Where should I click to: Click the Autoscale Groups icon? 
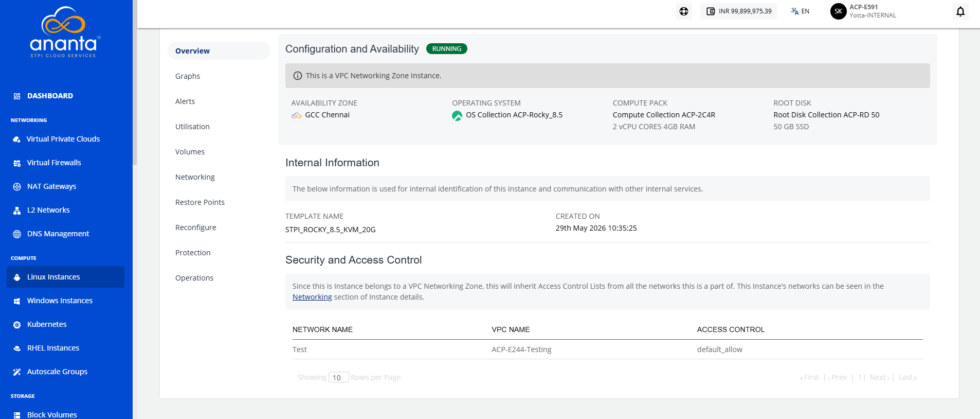point(17,372)
